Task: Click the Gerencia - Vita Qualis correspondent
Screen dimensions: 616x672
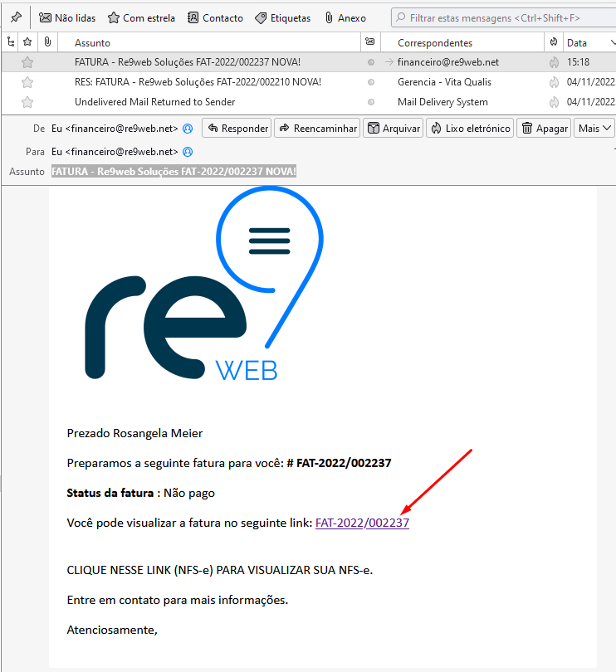Action: coord(444,82)
